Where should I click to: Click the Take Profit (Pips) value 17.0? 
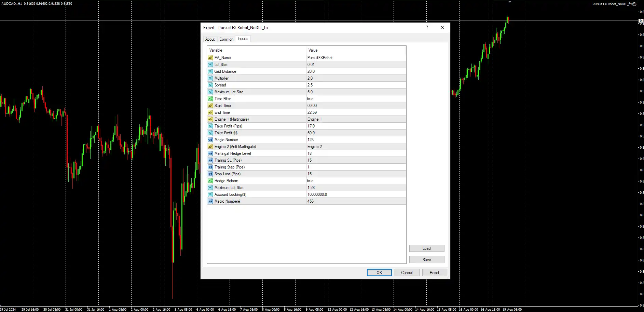[311, 126]
